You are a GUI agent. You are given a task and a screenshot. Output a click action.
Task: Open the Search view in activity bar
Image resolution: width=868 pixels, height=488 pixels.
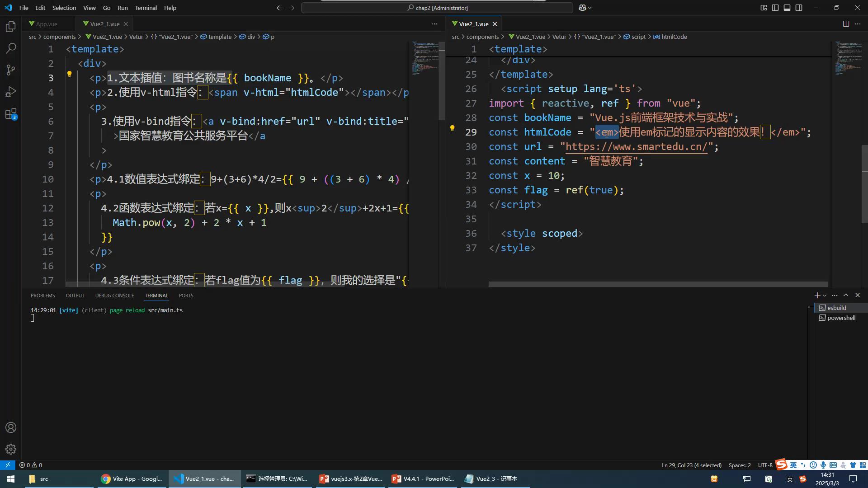point(11,48)
